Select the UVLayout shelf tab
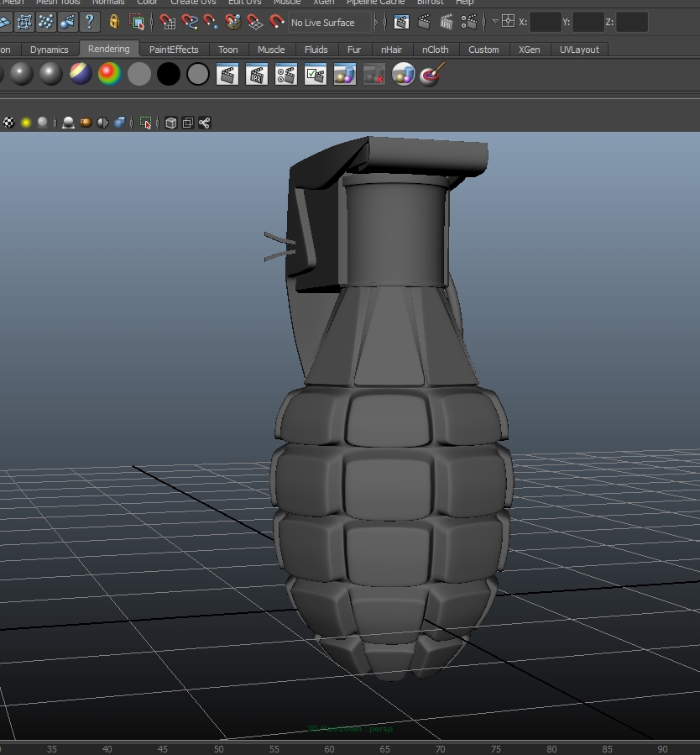 pos(579,50)
